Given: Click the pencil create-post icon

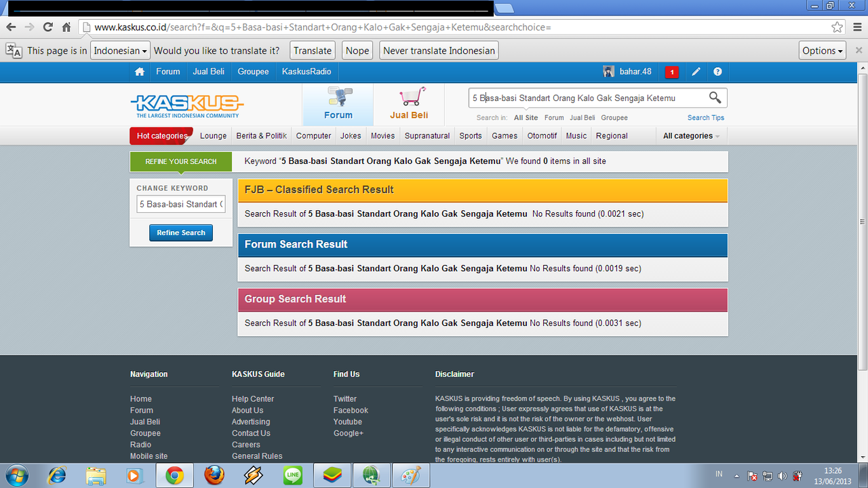Looking at the screenshot, I should 696,71.
